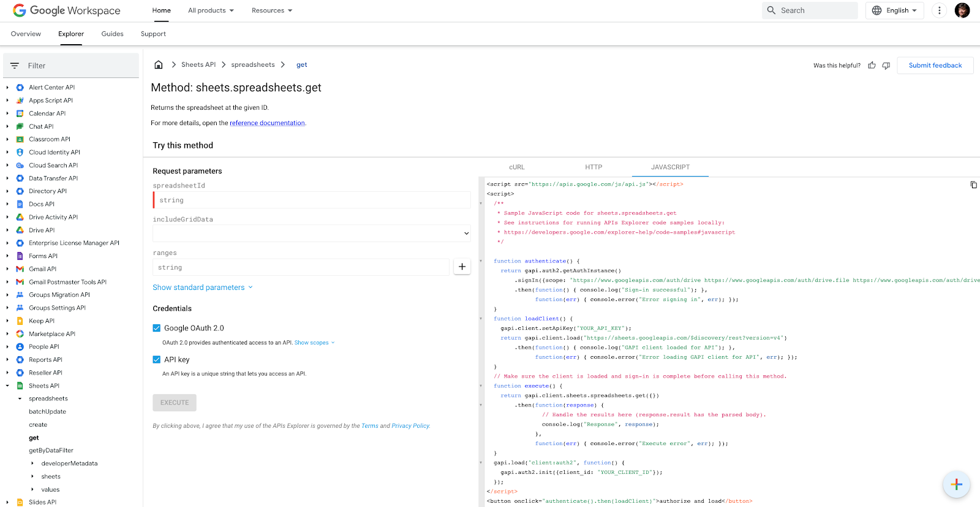Screen dimensions: 980x507
Task: Switch to the cURL tab
Action: (x=517, y=167)
